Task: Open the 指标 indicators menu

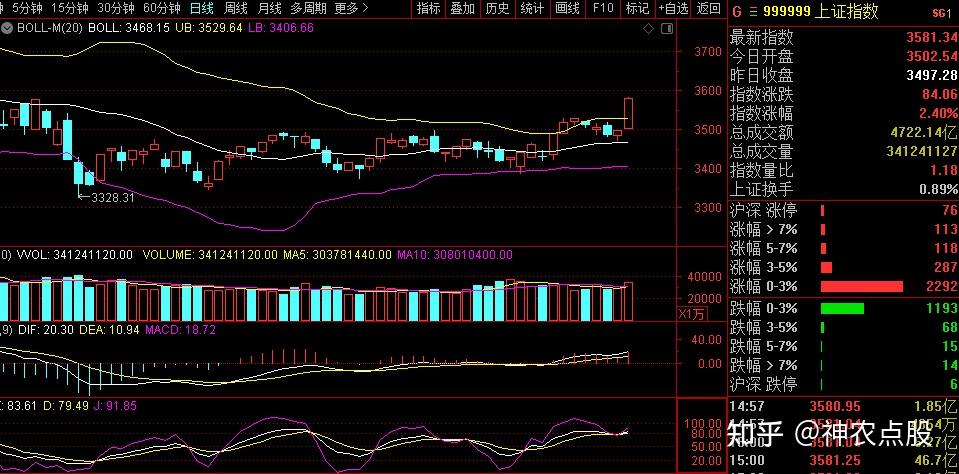Action: coord(428,9)
